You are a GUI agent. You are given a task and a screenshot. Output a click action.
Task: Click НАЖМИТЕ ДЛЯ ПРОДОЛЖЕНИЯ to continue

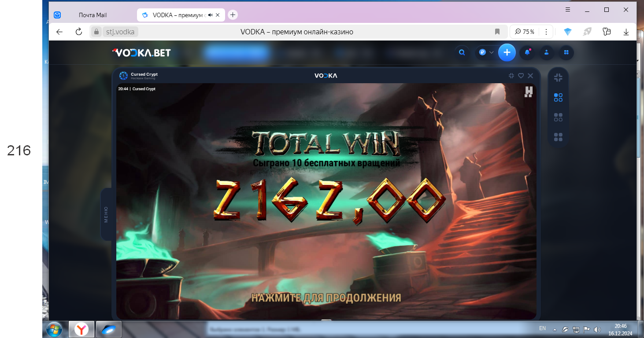326,298
